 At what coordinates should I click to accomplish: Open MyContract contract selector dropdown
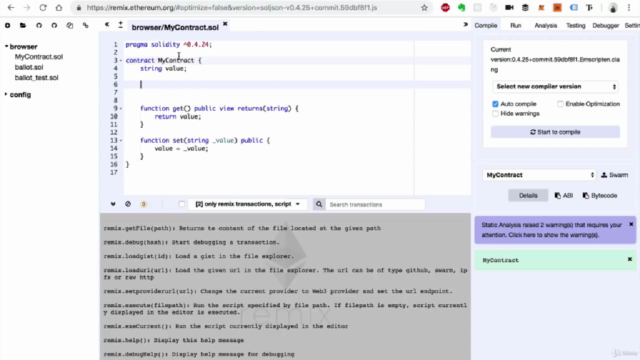[539, 175]
